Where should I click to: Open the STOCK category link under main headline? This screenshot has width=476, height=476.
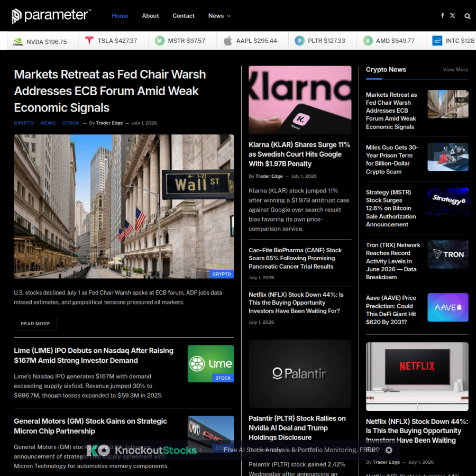70,123
